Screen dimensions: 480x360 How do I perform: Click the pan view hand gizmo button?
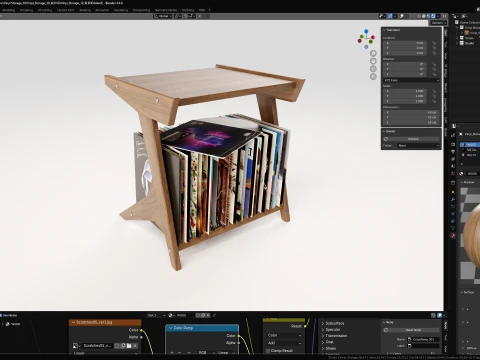[x=373, y=61]
